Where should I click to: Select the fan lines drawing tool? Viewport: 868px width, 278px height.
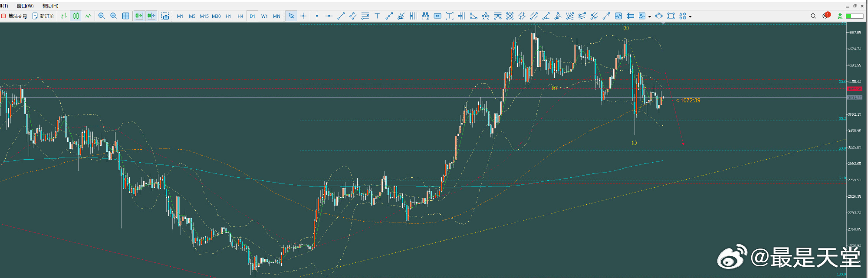click(401, 16)
